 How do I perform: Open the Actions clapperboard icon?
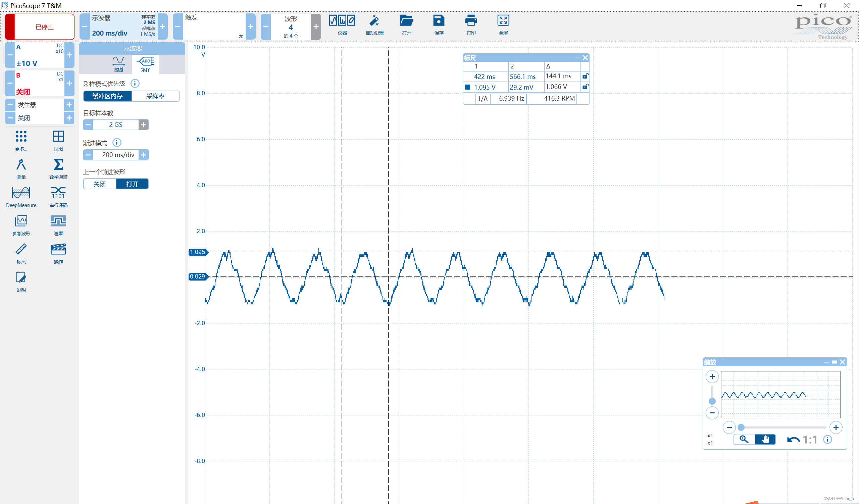58,250
